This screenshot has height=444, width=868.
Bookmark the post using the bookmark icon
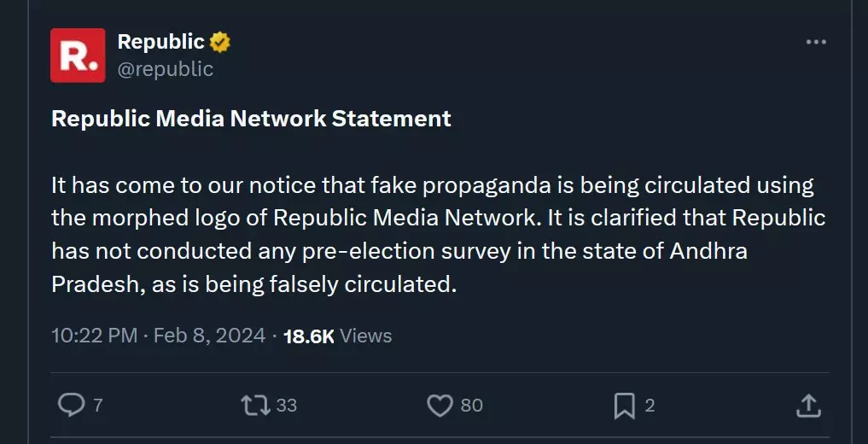point(625,405)
